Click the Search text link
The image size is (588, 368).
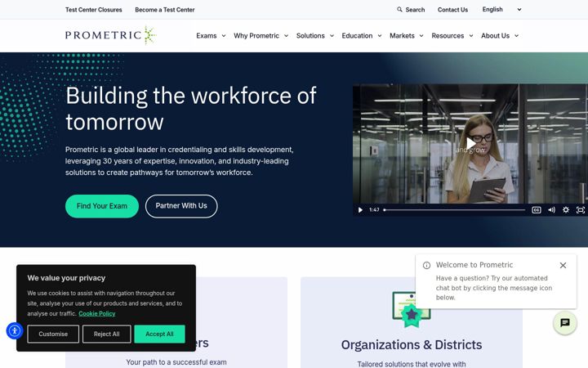pos(415,10)
